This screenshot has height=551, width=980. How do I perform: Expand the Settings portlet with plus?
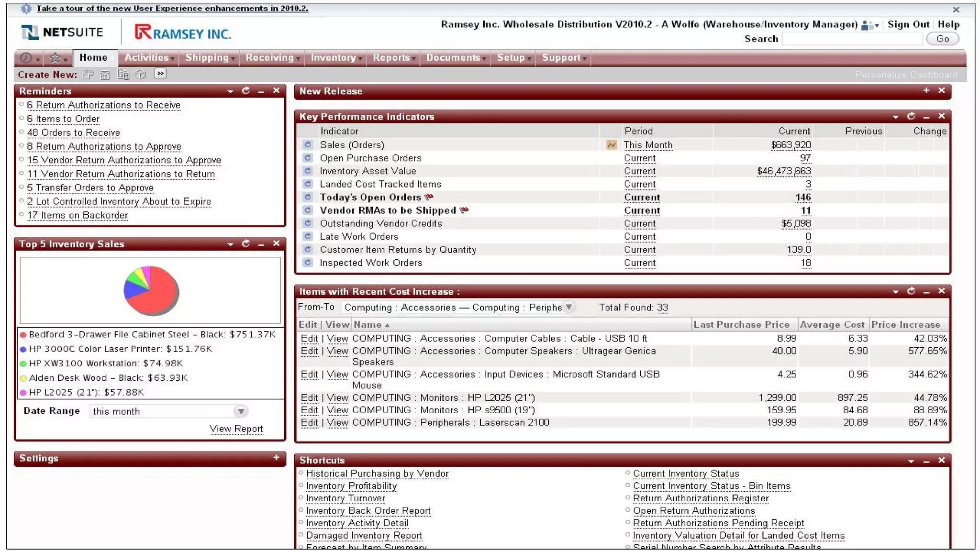(x=276, y=458)
